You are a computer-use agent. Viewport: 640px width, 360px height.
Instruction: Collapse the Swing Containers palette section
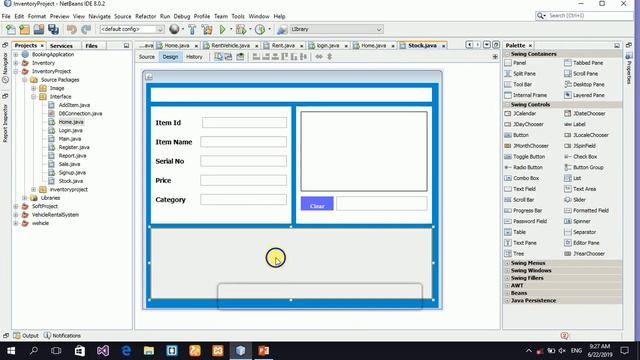tap(507, 54)
